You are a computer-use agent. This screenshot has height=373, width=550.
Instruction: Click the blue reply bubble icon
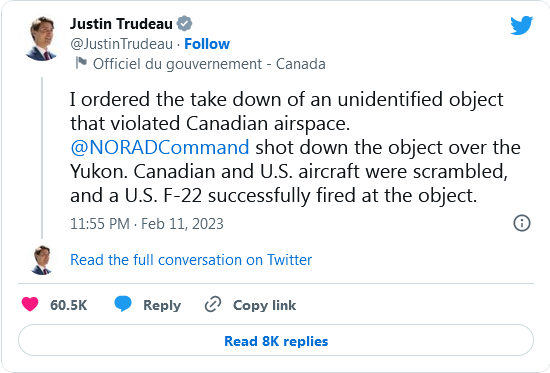coord(123,304)
